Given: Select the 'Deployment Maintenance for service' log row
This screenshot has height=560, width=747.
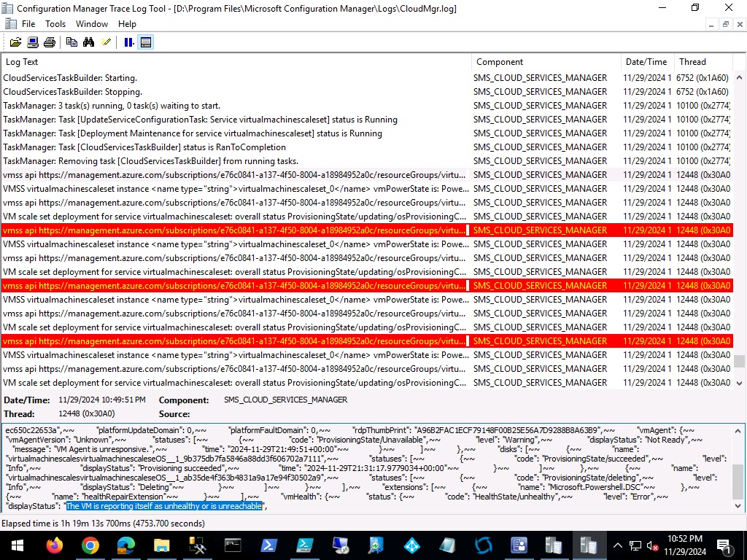Looking at the screenshot, I should [367, 133].
